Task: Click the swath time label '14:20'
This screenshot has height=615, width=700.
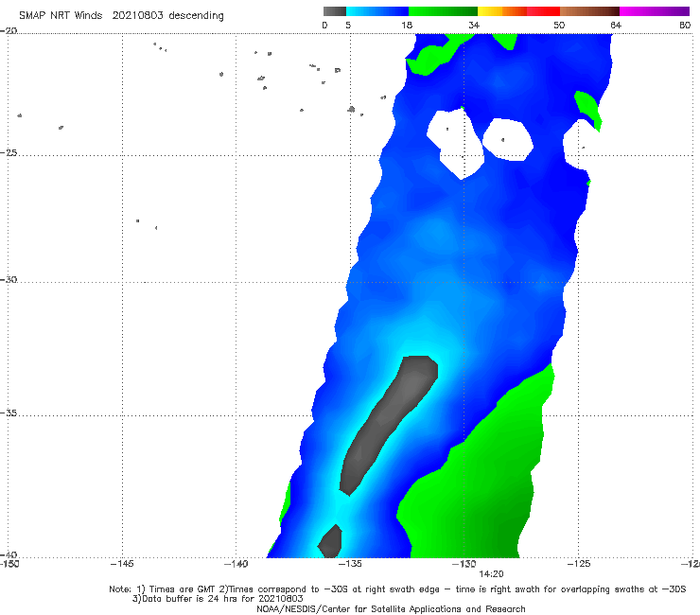Action: tap(491, 574)
